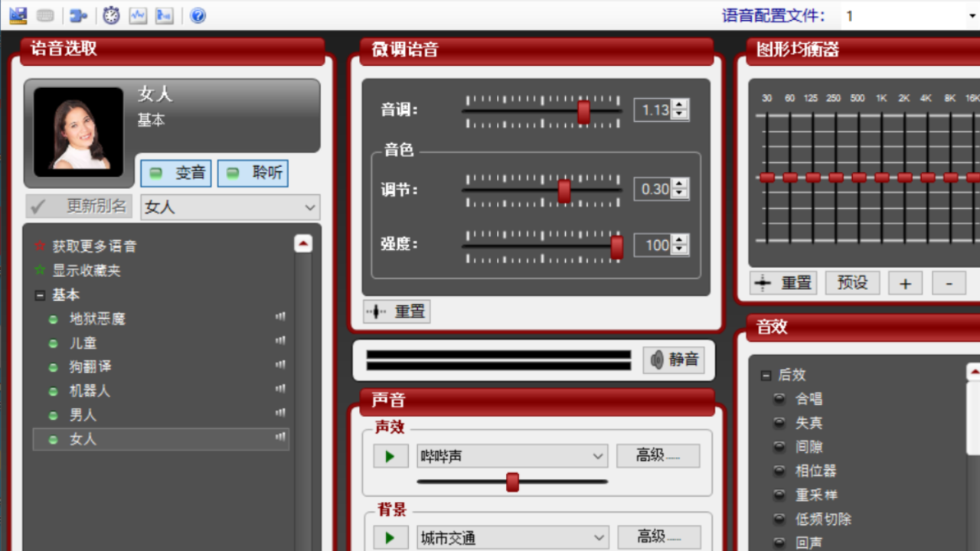The width and height of the screenshot is (980, 551).
Task: Click the scrollbar up arrow in the voice list
Action: point(303,243)
